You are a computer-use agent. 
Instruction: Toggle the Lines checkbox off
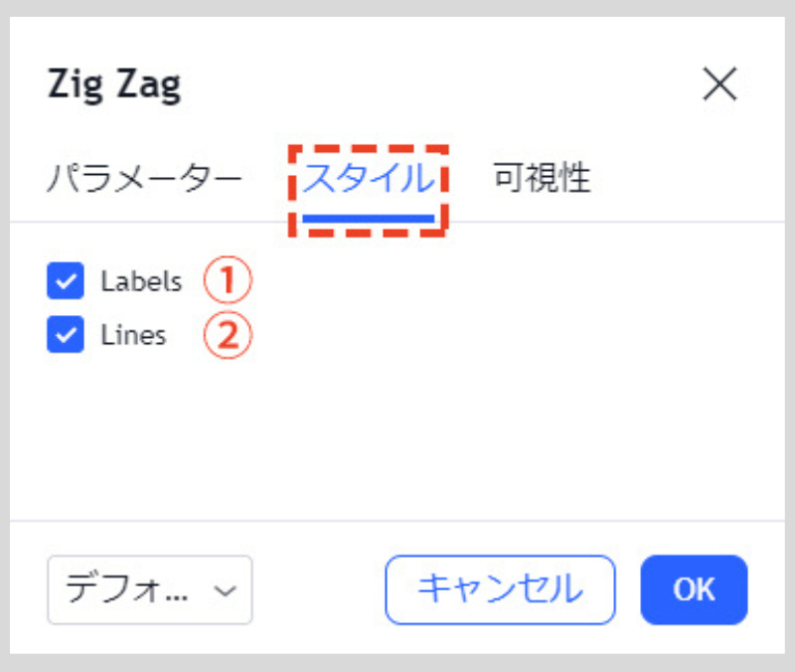click(x=65, y=335)
